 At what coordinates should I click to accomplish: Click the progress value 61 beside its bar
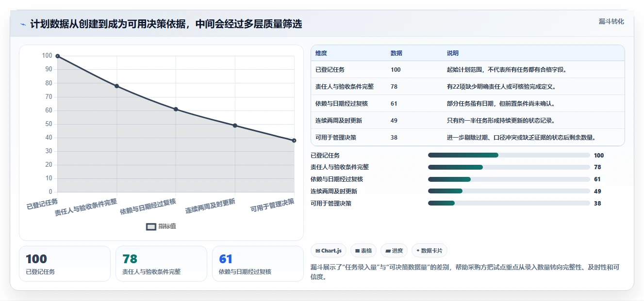[x=597, y=179]
